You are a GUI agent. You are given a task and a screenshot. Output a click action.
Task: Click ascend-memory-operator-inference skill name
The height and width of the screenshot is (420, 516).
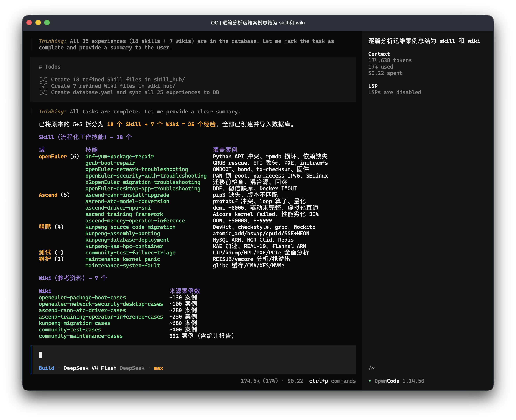(135, 221)
